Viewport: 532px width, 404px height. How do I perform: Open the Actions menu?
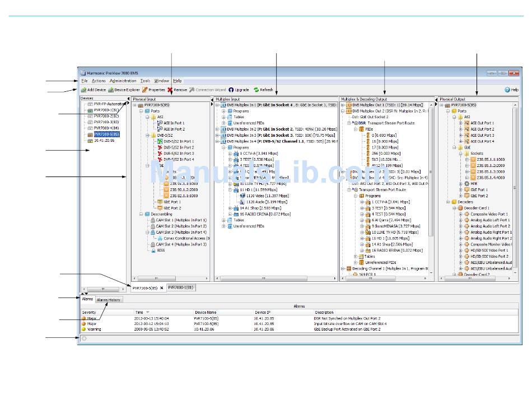click(99, 81)
